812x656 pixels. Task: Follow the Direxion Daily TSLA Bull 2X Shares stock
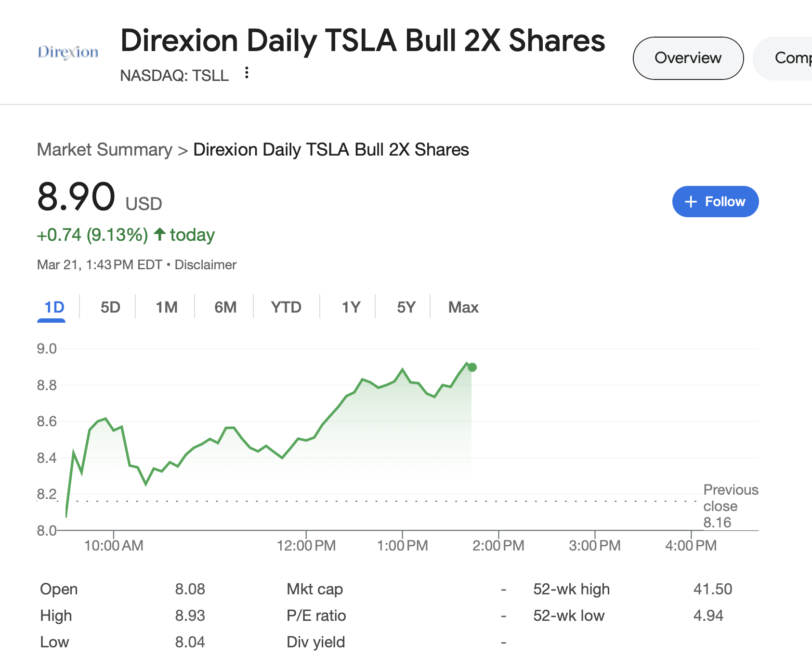tap(715, 201)
